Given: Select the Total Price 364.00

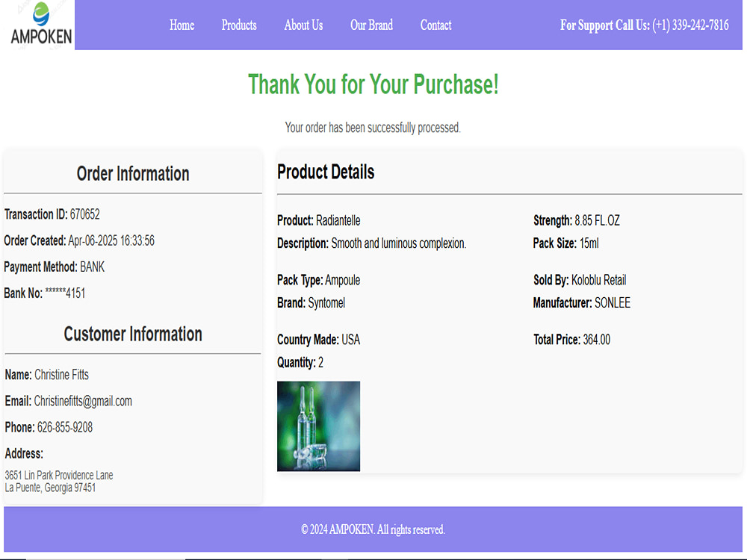Looking at the screenshot, I should click(x=596, y=340).
